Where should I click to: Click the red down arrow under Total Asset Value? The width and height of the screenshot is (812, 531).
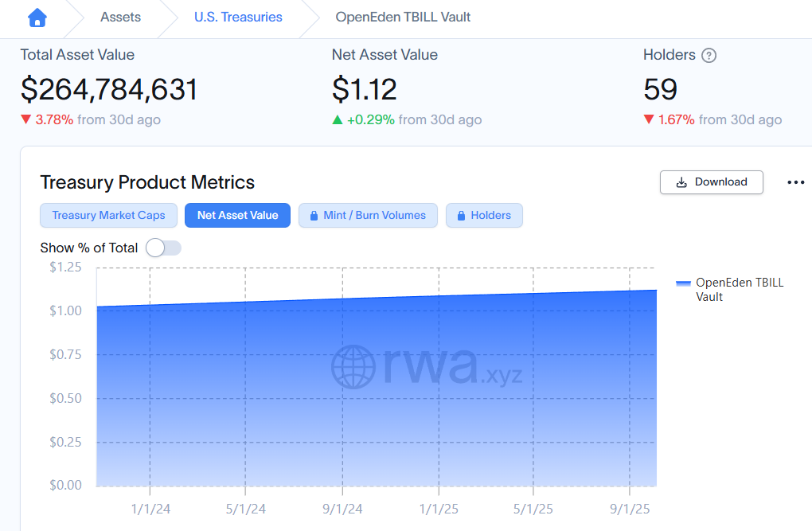pos(26,119)
